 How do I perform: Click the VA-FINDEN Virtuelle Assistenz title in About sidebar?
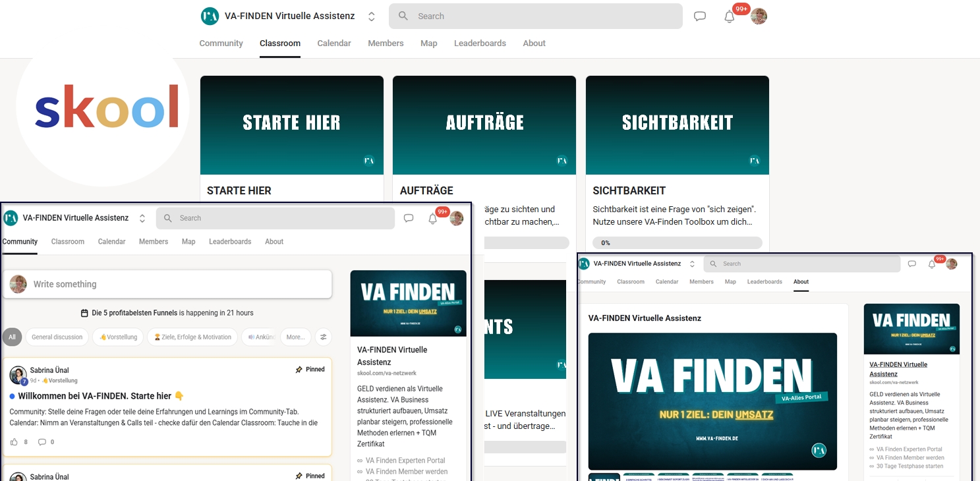point(898,369)
